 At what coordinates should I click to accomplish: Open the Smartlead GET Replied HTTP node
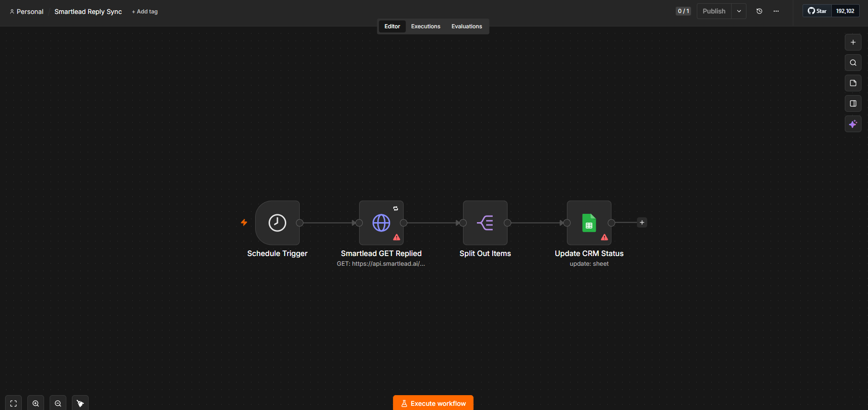(381, 223)
